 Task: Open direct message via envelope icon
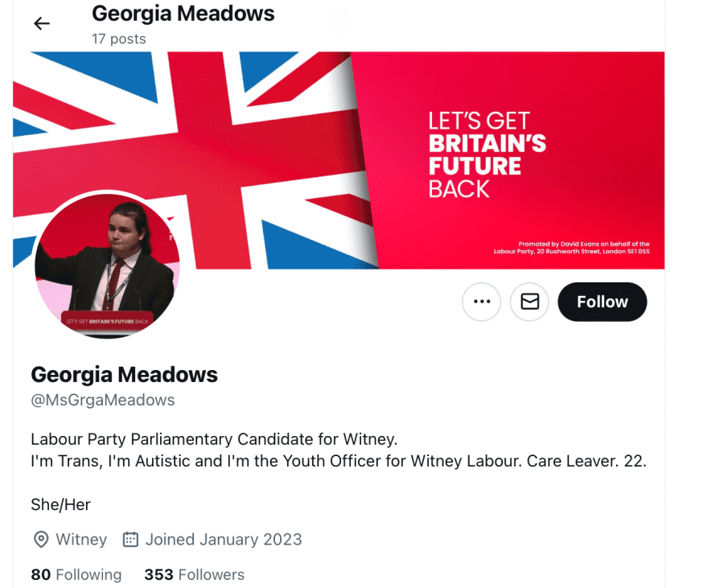(529, 302)
